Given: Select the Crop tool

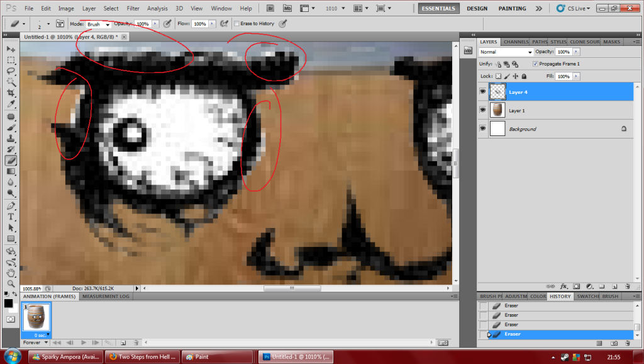Looking at the screenshot, I should point(11,93).
